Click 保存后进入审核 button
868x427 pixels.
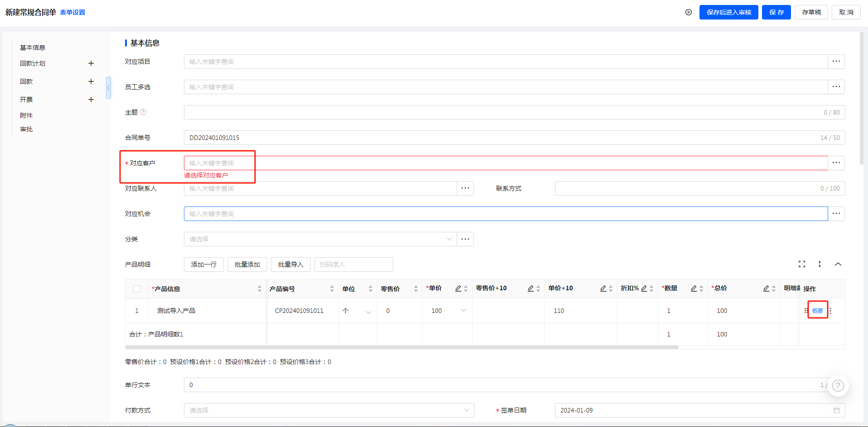click(729, 12)
